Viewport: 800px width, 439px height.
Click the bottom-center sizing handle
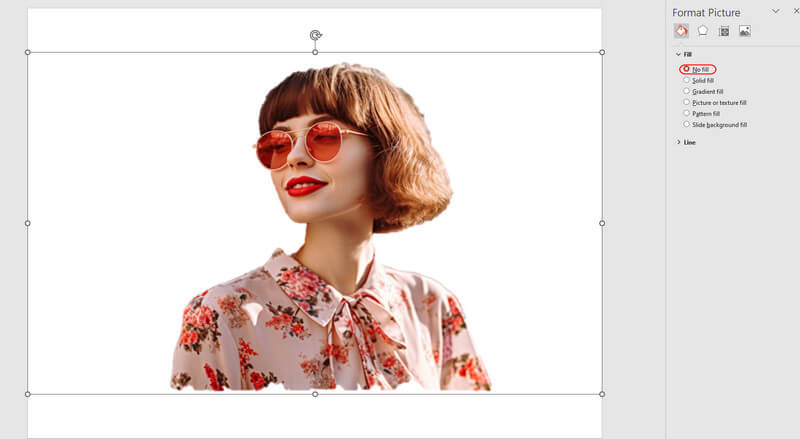point(315,394)
